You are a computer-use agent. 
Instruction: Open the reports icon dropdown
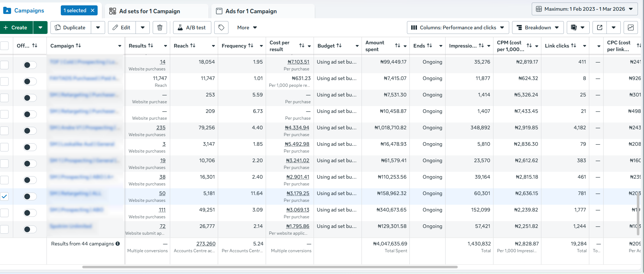pyautogui.click(x=578, y=28)
